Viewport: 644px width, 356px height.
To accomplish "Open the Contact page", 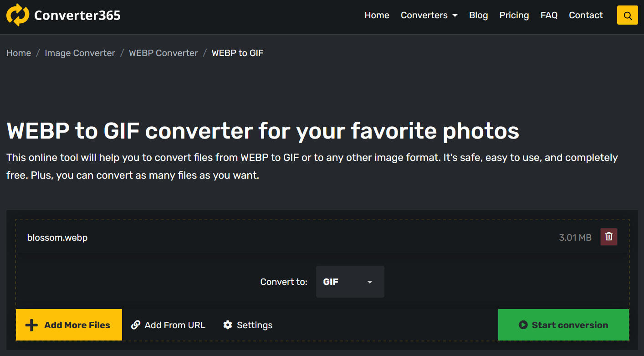I will coord(586,15).
